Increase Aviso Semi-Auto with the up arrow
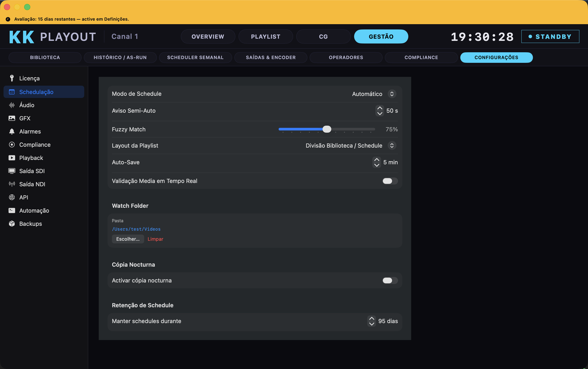The height and width of the screenshot is (369, 588). click(380, 108)
